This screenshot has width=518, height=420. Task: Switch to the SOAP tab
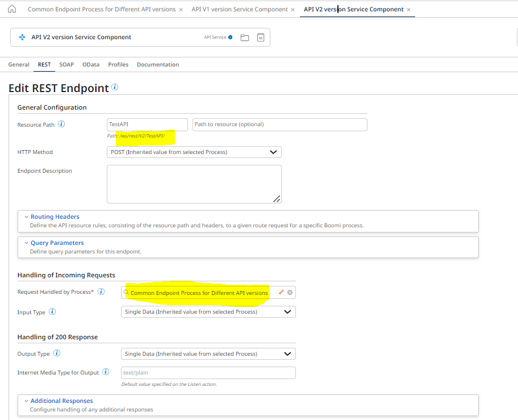click(x=66, y=64)
